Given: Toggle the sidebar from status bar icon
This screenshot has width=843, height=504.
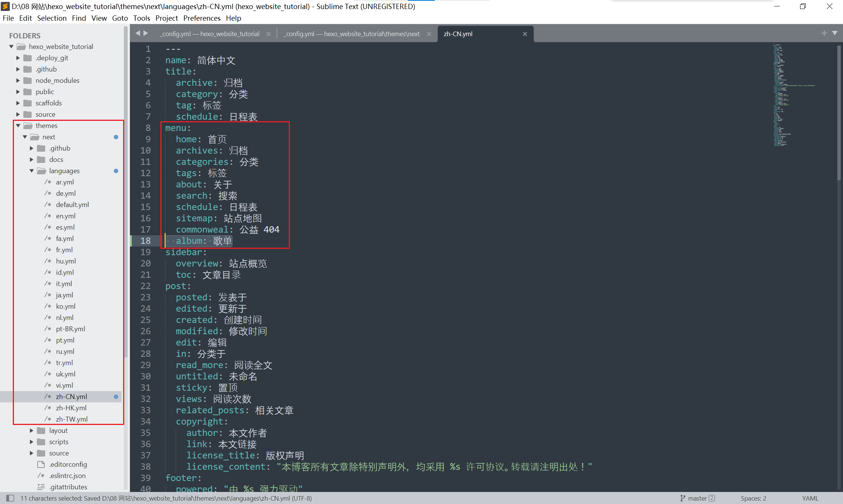Looking at the screenshot, I should tap(11, 498).
